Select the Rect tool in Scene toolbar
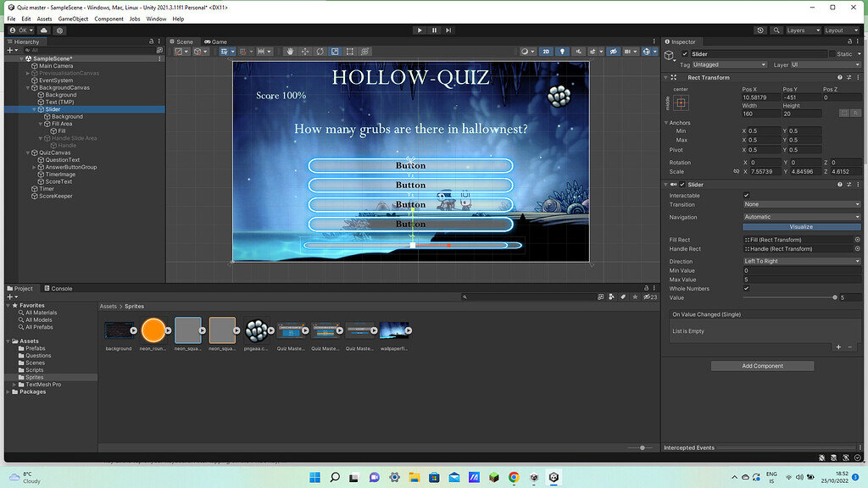Screen dimensions: 868x488 tap(350, 52)
